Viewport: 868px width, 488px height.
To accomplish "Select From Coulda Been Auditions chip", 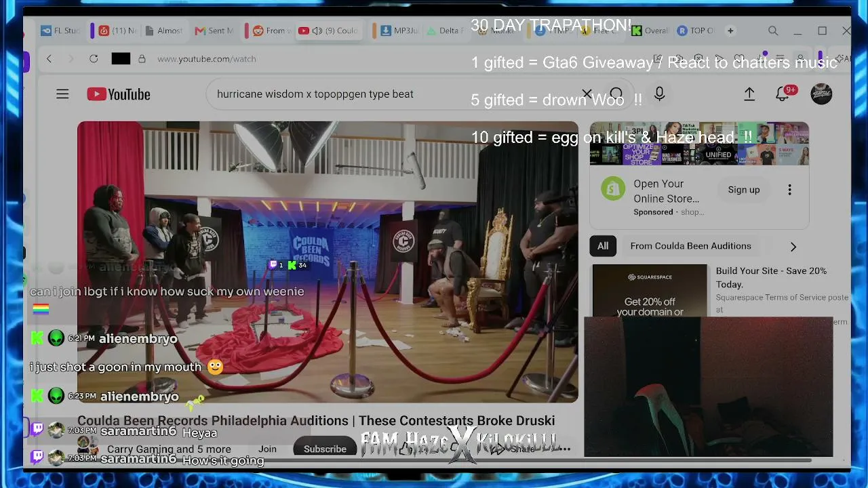I will 690,246.
